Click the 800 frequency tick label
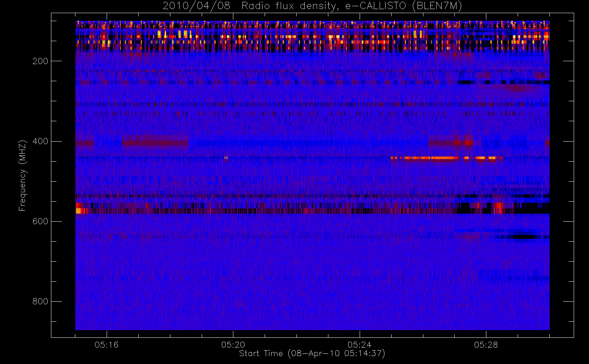589x364 pixels. (x=40, y=301)
